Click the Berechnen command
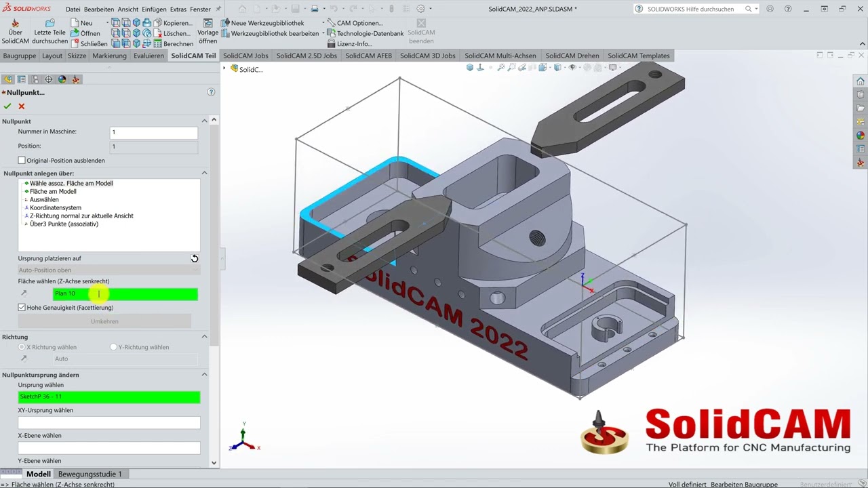 (x=174, y=43)
